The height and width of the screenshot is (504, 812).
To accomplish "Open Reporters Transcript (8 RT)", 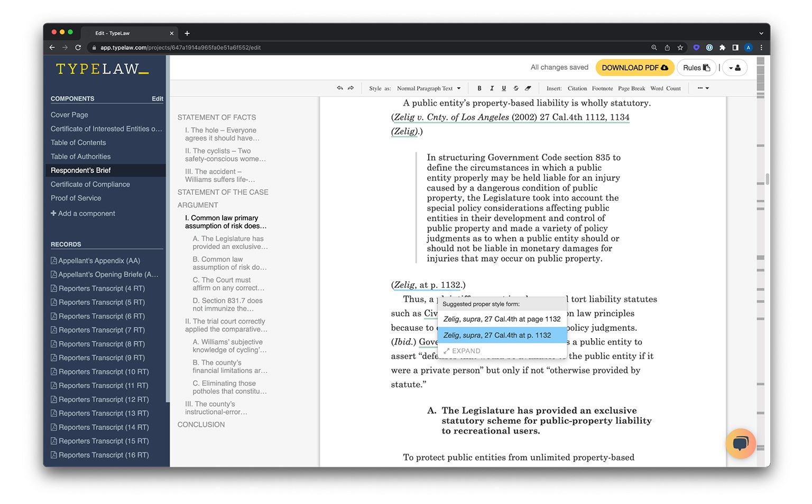I will (98, 344).
